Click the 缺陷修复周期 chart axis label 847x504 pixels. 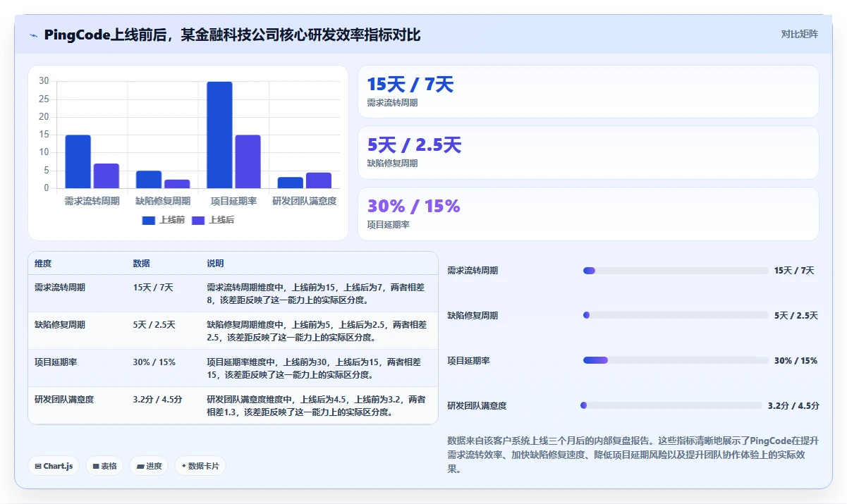coord(163,201)
